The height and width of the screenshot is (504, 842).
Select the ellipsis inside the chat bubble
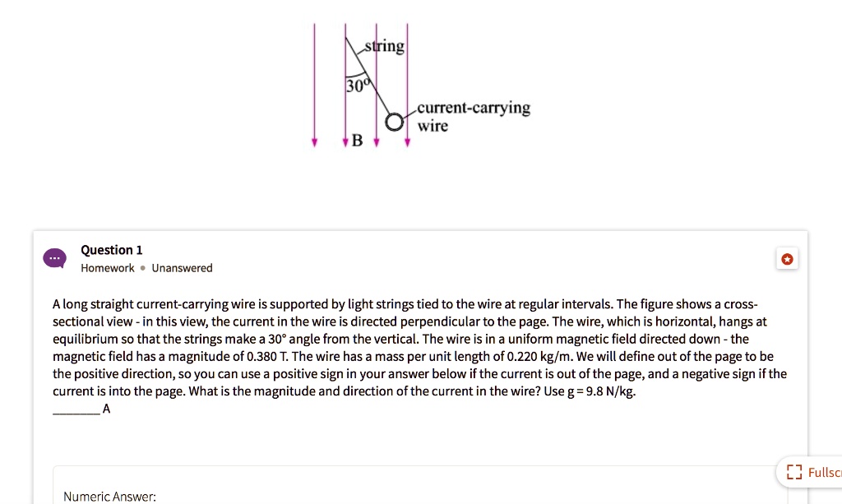54,258
